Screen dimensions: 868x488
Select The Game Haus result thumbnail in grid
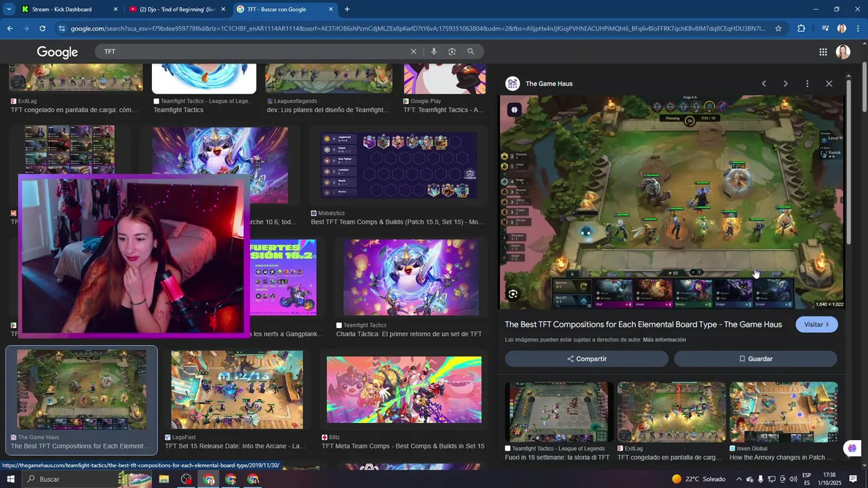[81, 390]
